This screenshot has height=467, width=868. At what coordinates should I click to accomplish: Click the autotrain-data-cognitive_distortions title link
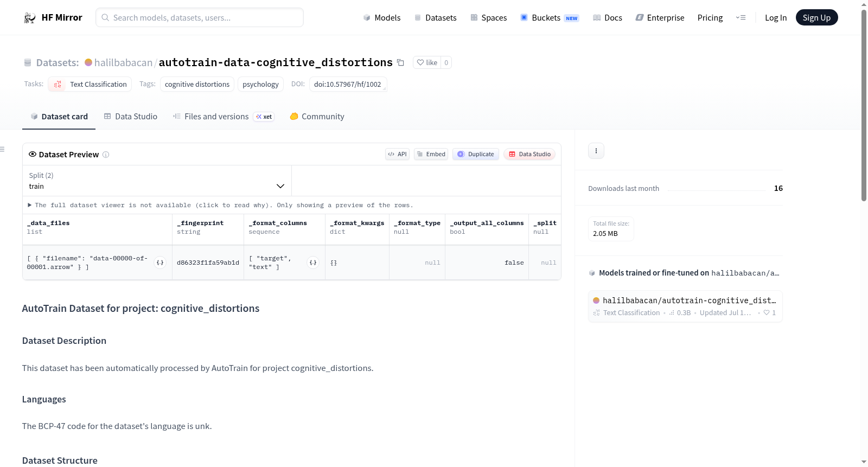[276, 62]
